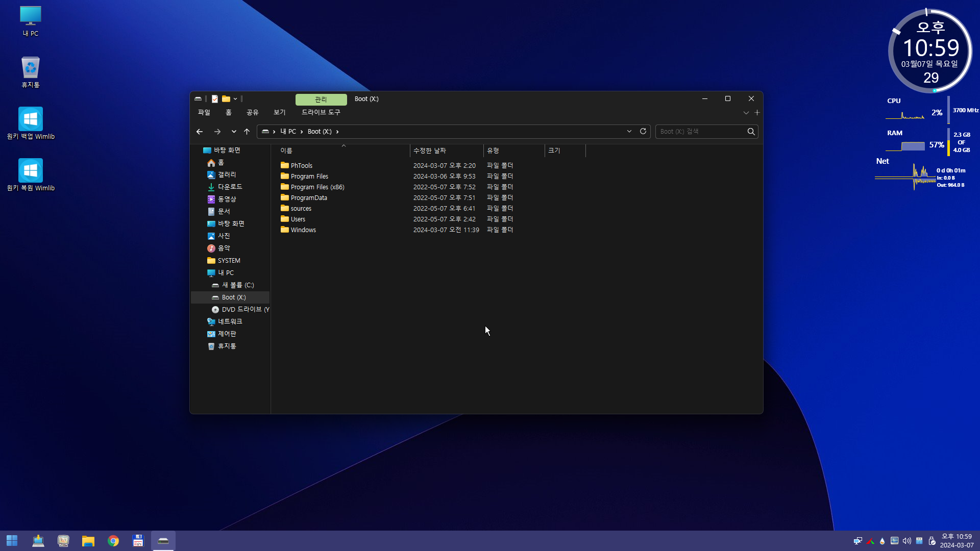
Task: Open 제어판 in the navigation pane
Action: tap(222, 334)
